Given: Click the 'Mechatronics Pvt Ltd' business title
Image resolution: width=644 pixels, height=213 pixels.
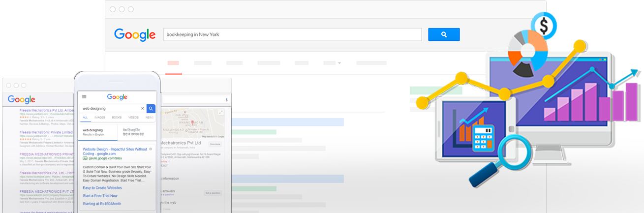Looking at the screenshot, I should [182, 143].
